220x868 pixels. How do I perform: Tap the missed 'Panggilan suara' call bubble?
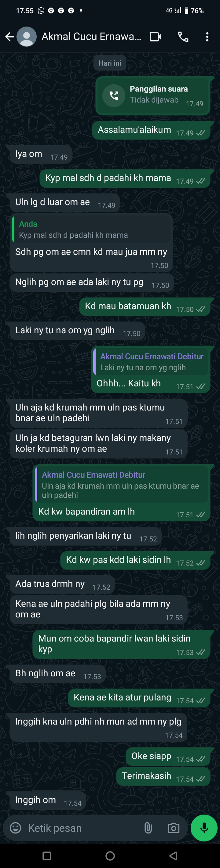pyautogui.click(x=153, y=96)
